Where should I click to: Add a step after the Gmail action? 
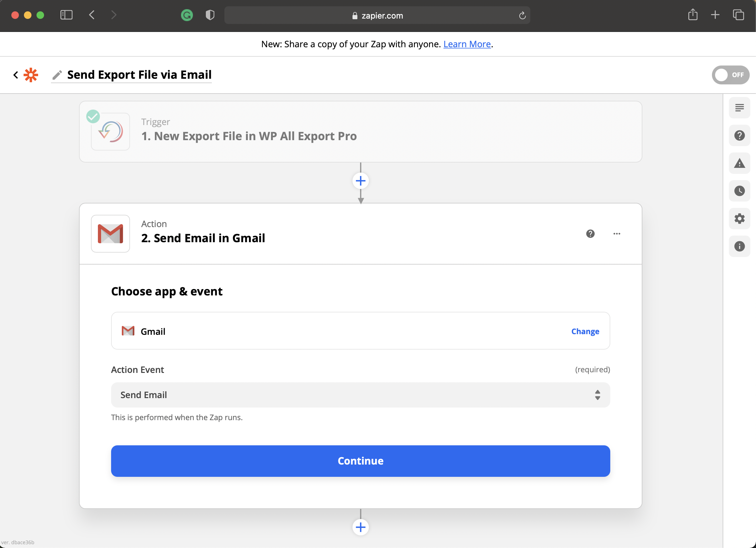pyautogui.click(x=360, y=527)
